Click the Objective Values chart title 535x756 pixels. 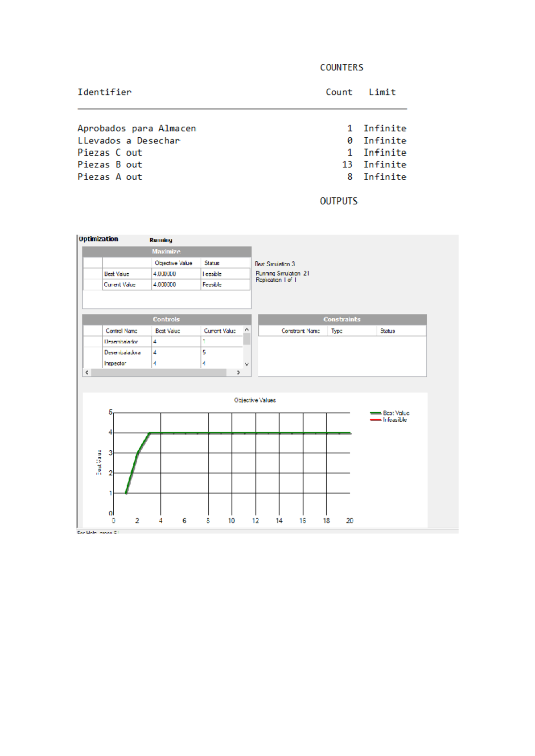[255, 400]
